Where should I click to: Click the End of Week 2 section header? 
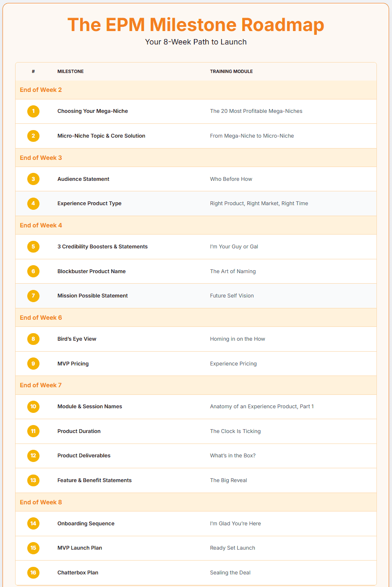point(196,90)
